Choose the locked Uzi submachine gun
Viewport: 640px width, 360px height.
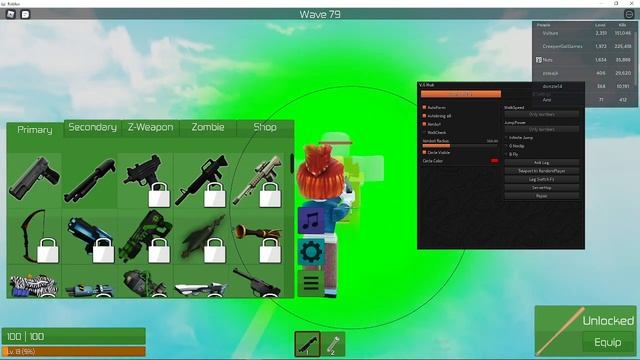[x=145, y=180]
